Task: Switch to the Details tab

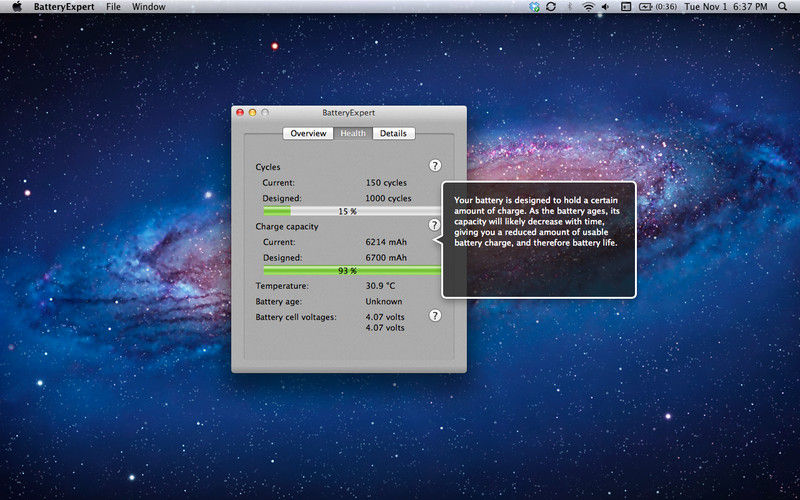Action: (393, 133)
